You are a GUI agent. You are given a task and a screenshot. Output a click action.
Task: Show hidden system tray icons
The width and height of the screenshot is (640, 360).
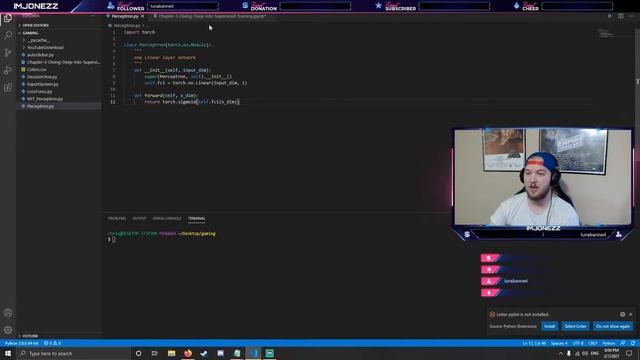click(x=561, y=353)
